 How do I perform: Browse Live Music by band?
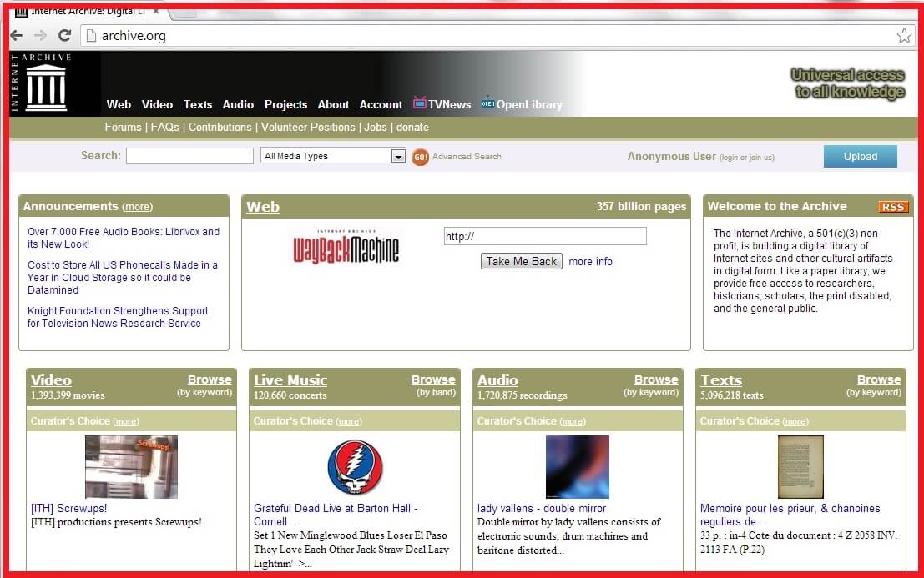pos(433,380)
